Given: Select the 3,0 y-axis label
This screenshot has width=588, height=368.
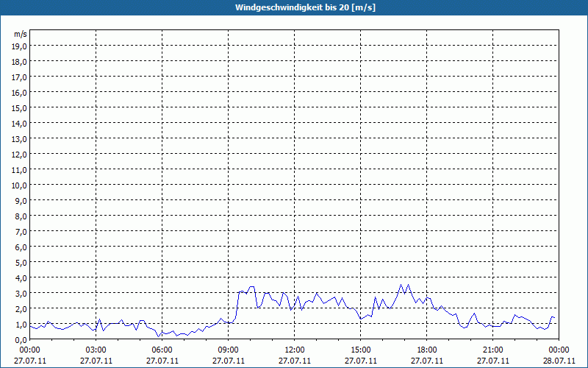Looking at the screenshot, I should (21, 294).
